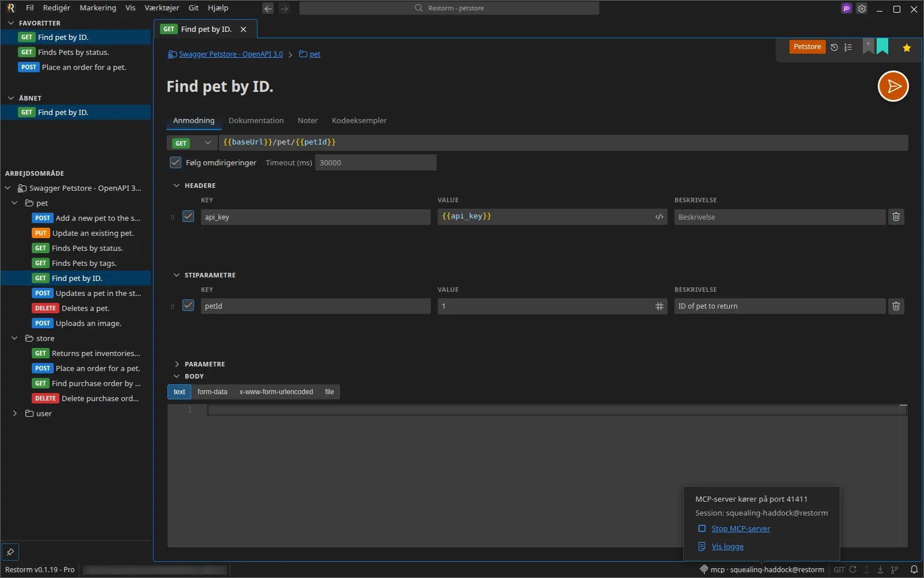Grab the drag handle of api_key row
This screenshot has height=578, width=924.
point(172,217)
